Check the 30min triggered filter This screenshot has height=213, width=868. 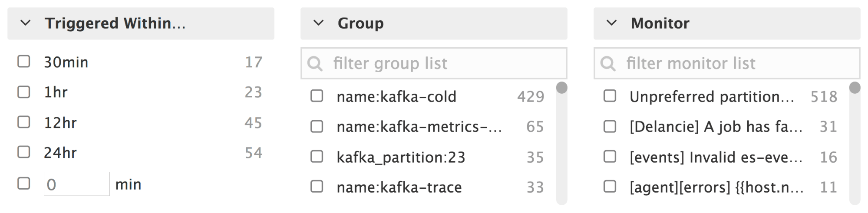click(24, 62)
